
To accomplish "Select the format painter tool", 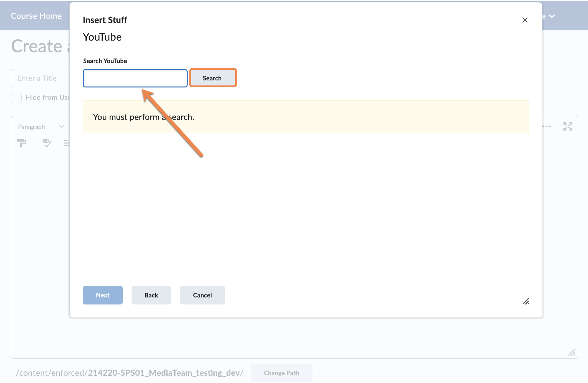I will pos(21,143).
